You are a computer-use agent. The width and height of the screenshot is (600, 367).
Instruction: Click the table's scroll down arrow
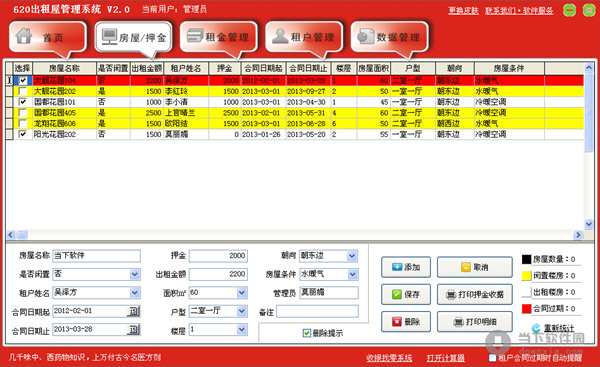pyautogui.click(x=589, y=224)
